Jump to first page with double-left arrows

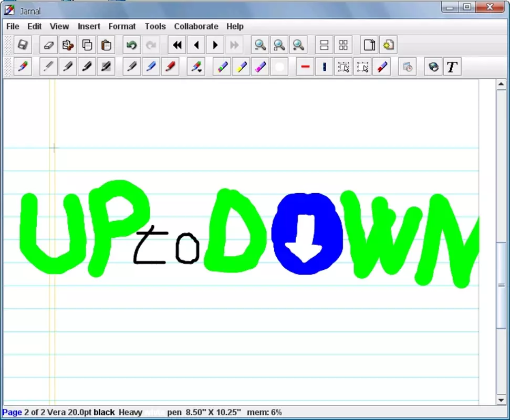click(x=177, y=45)
